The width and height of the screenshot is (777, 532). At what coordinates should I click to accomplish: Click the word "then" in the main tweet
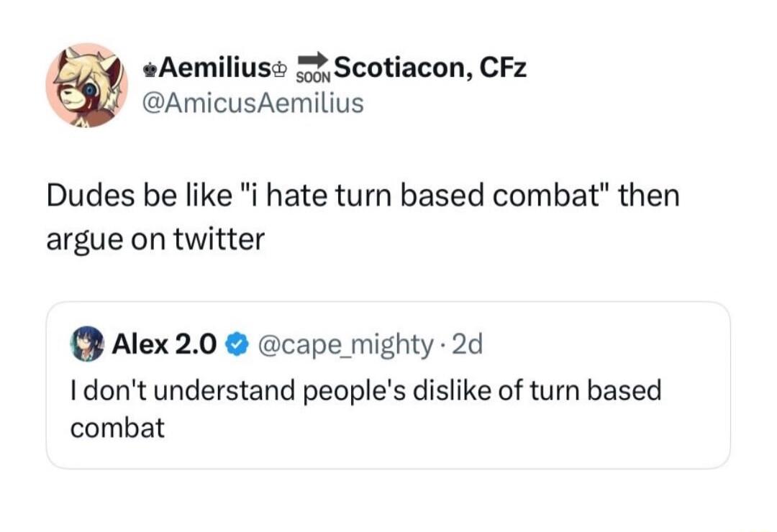[x=649, y=196]
